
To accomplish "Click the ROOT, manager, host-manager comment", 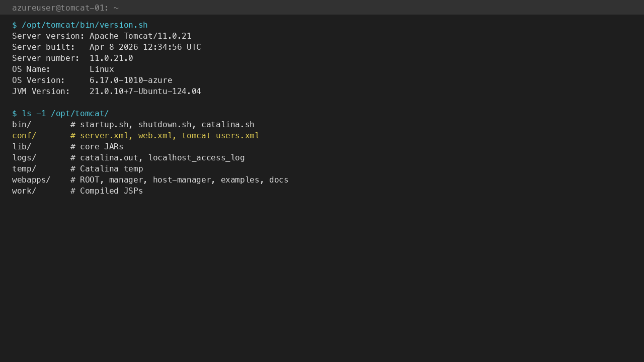I will pyautogui.click(x=180, y=180).
